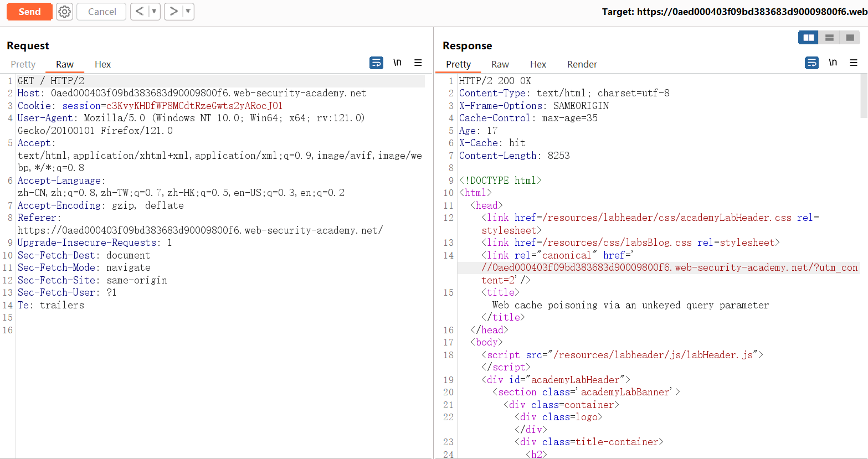Toggle word wrap icon in Request panel

(376, 63)
